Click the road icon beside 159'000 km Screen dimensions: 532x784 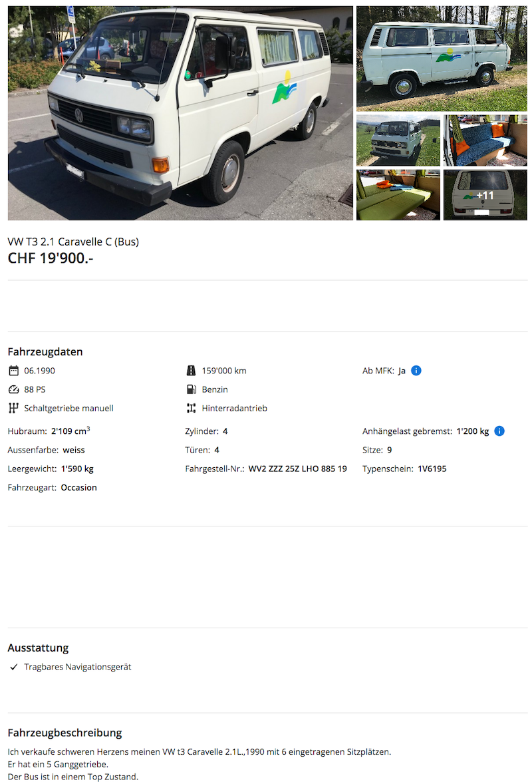191,371
